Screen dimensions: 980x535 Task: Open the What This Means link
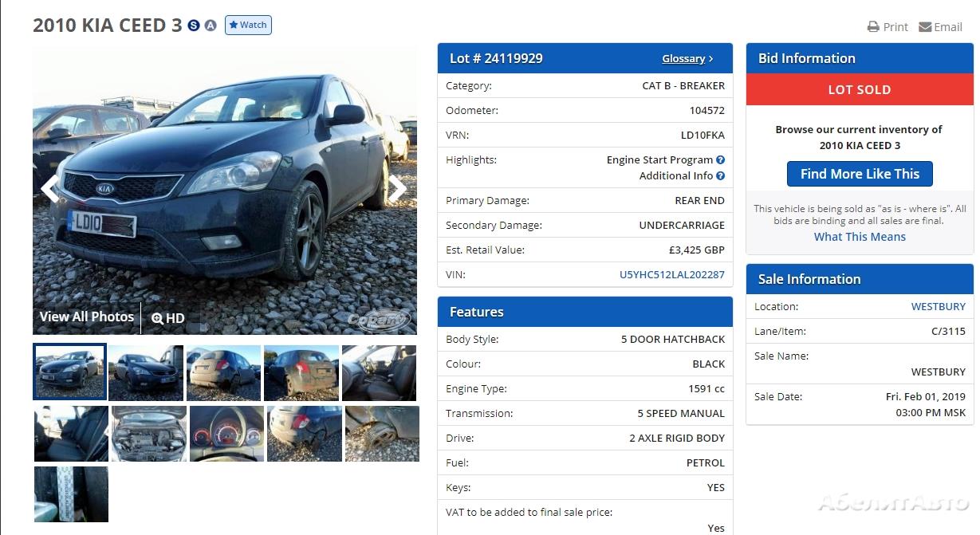[860, 237]
